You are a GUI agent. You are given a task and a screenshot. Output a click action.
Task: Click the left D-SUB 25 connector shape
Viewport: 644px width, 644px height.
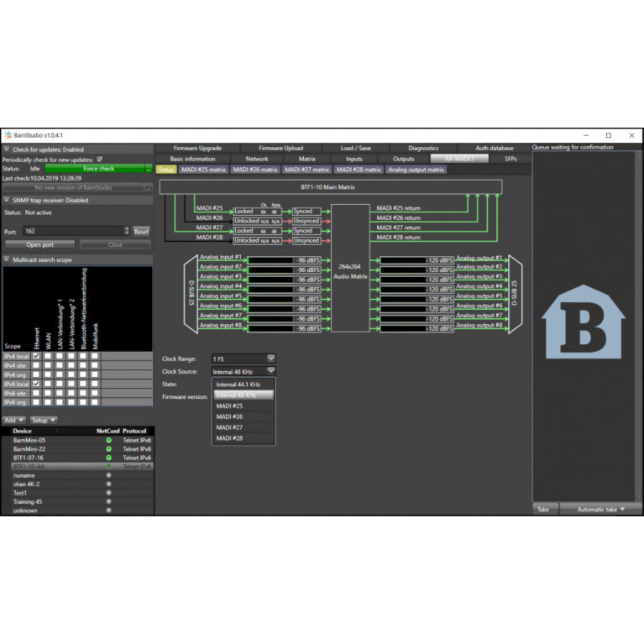pos(191,293)
